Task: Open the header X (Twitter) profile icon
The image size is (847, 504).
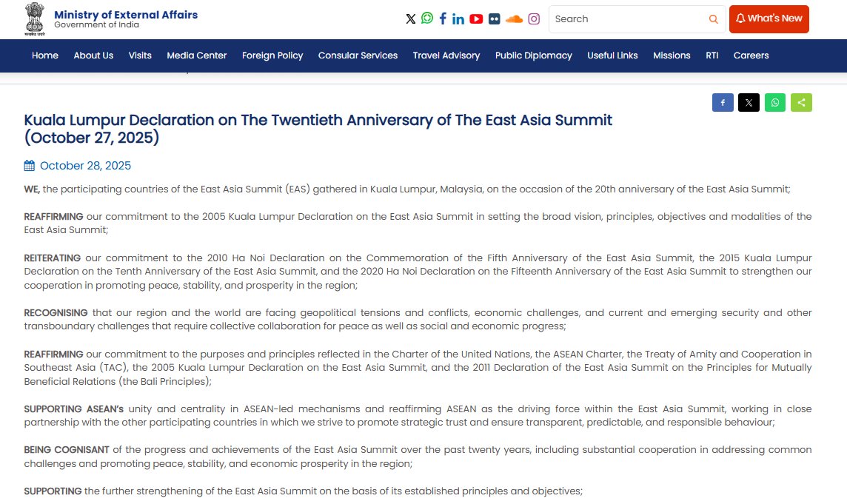Action: pyautogui.click(x=411, y=19)
